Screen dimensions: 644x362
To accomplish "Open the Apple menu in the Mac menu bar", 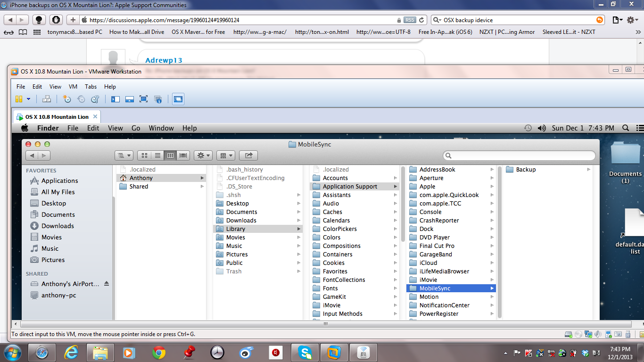I will tap(25, 128).
